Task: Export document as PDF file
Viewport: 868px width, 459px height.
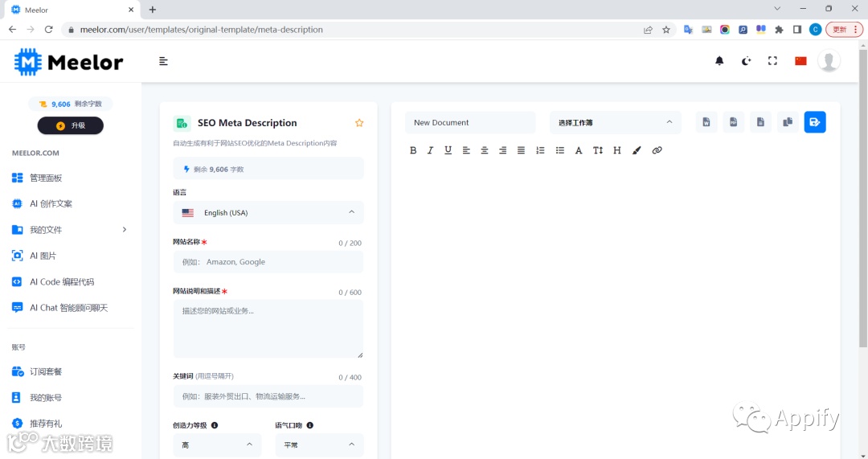Action: (734, 122)
